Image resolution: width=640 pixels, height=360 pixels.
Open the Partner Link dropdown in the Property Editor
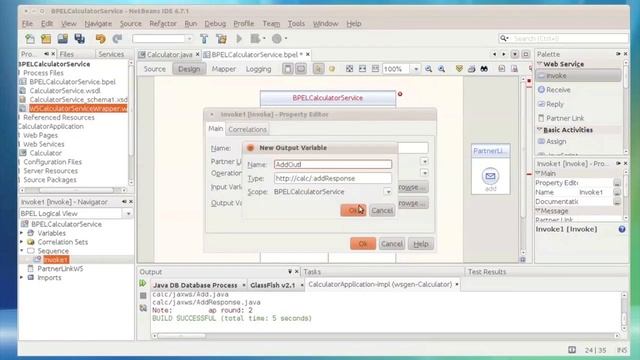click(424, 162)
